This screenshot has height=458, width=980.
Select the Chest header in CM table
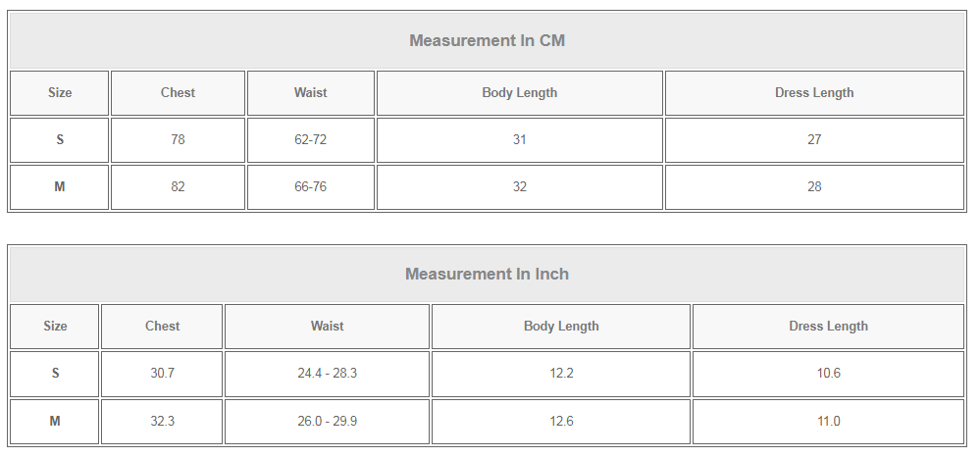179,93
